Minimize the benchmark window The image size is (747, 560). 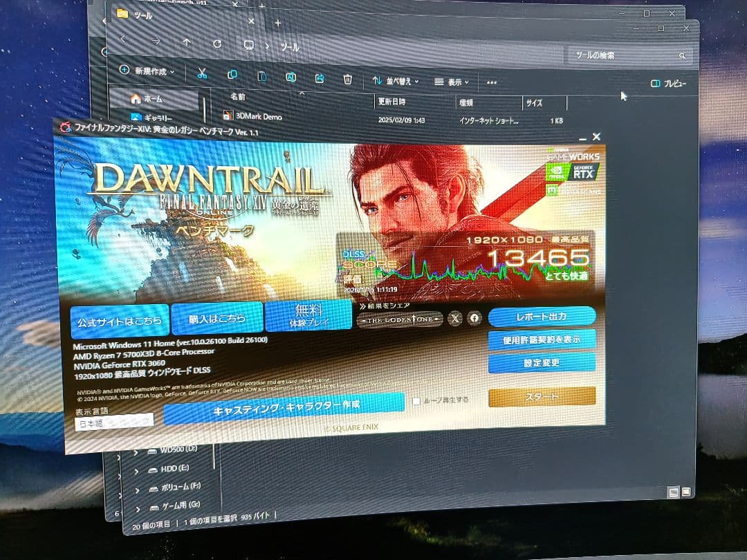coord(582,138)
